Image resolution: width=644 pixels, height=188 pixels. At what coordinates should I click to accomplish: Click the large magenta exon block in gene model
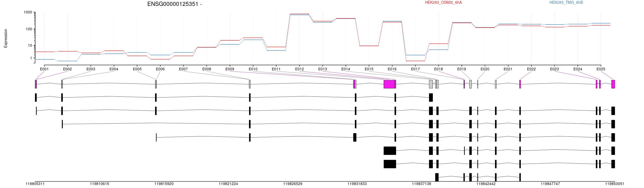pyautogui.click(x=389, y=84)
